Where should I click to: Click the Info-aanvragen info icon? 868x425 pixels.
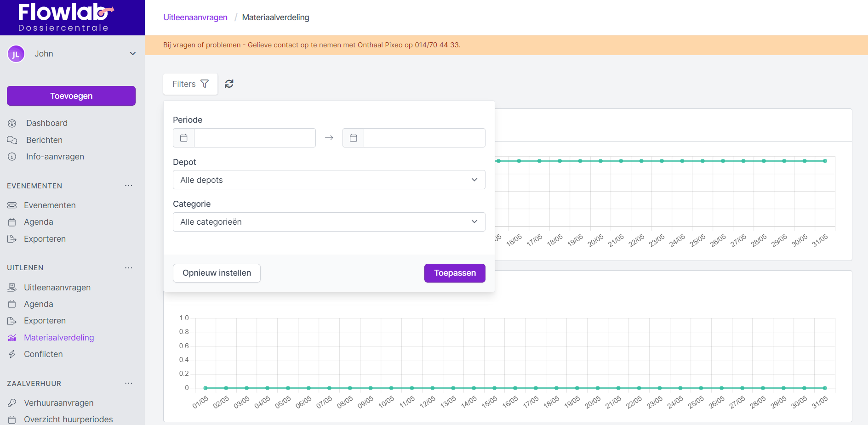click(12, 157)
